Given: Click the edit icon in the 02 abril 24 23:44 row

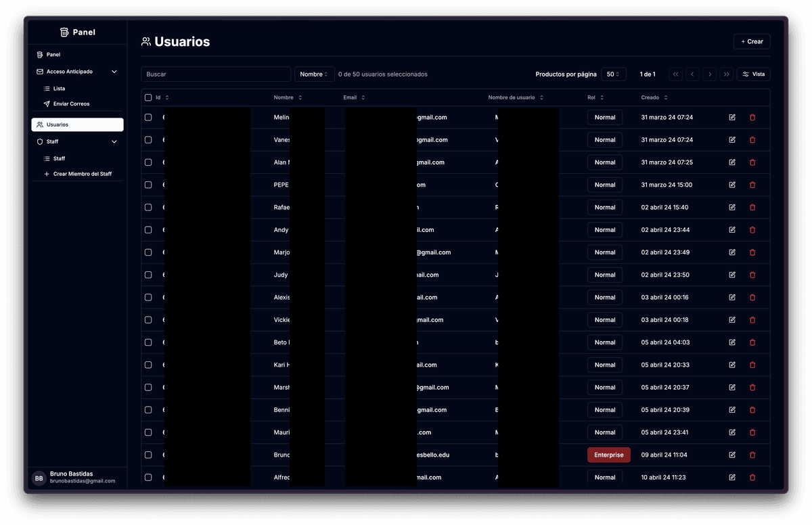Looking at the screenshot, I should point(732,230).
